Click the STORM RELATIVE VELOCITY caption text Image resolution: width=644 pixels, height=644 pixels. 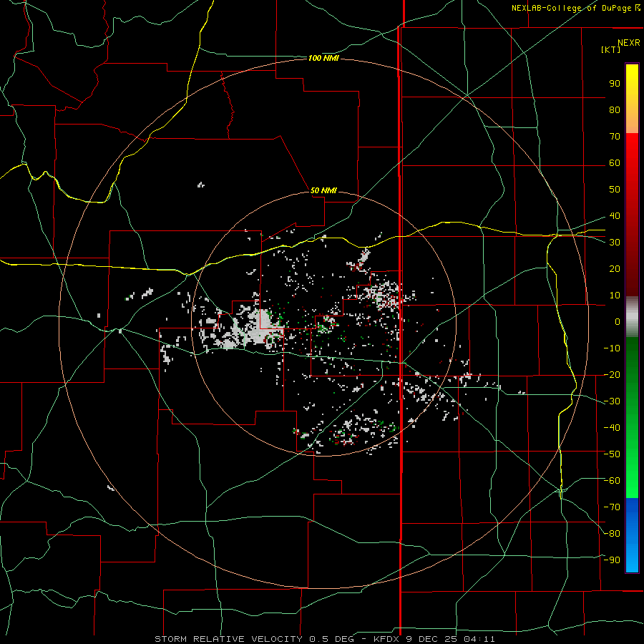tap(228, 639)
